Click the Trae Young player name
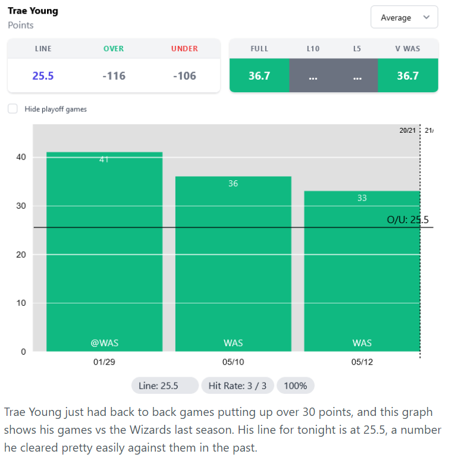471x476 pixels. [x=33, y=11]
